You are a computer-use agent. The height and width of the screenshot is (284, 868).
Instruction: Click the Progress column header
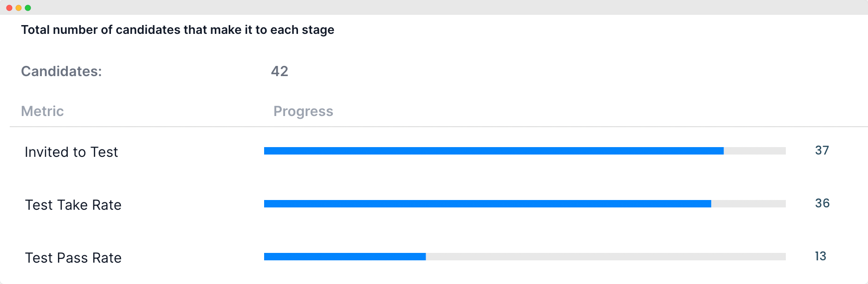click(x=303, y=111)
